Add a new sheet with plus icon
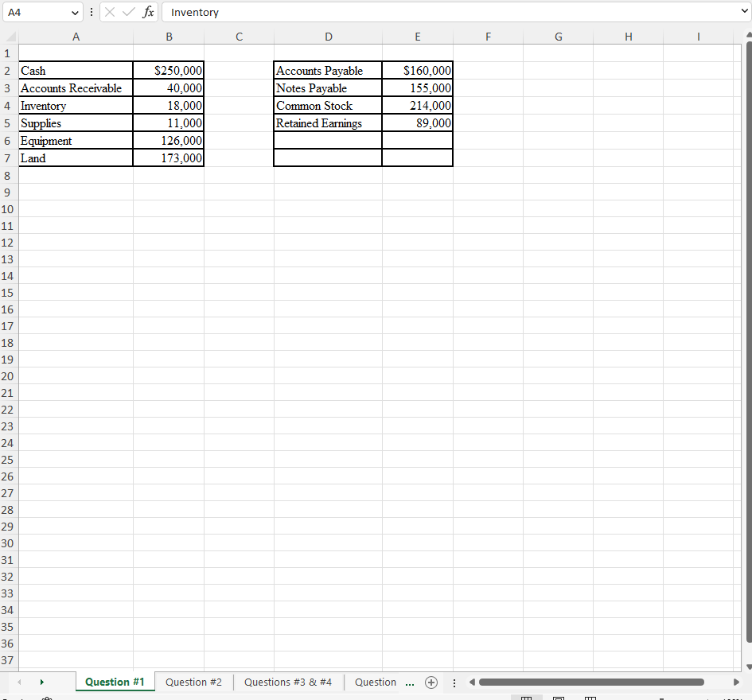The image size is (752, 700). tap(431, 682)
